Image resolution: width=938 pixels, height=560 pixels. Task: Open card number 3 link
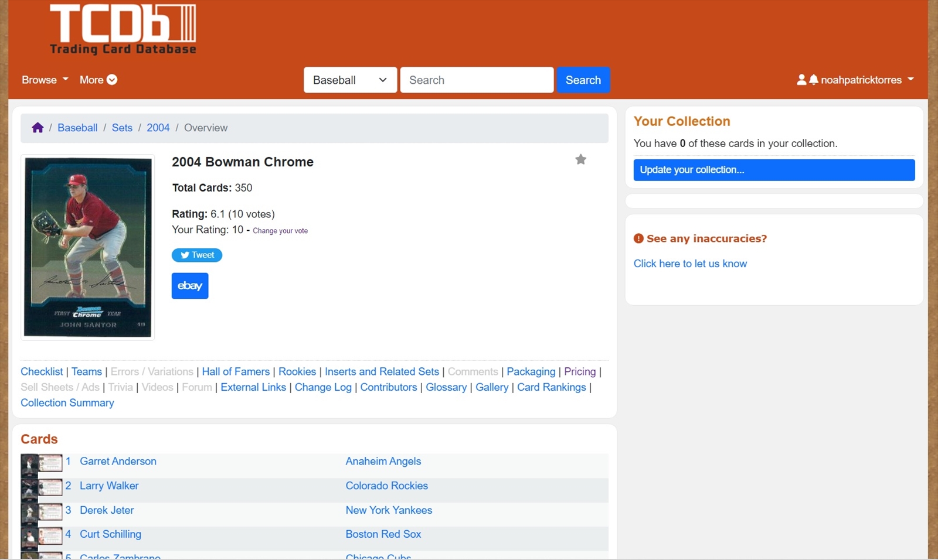(68, 510)
